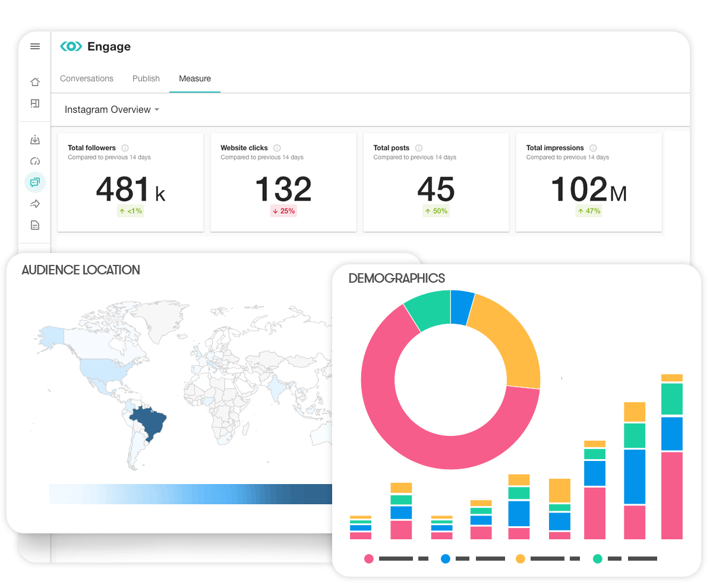Open the Instagram Overview dropdown
Viewport: 713px width, 588px height.
click(x=112, y=109)
